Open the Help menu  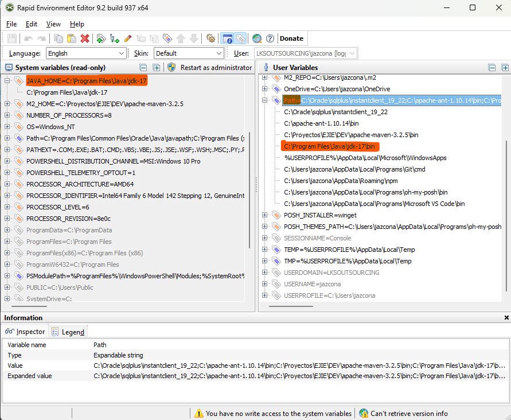(x=77, y=24)
